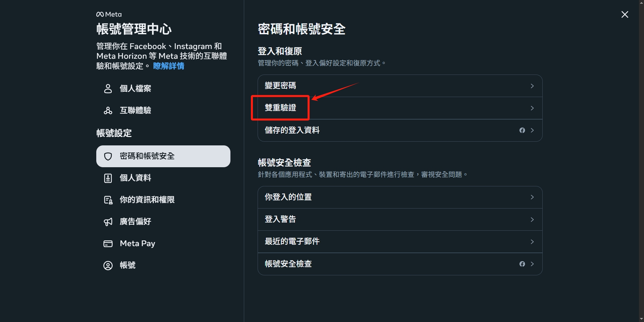Open 最近的電子郵件 option

[x=400, y=242]
